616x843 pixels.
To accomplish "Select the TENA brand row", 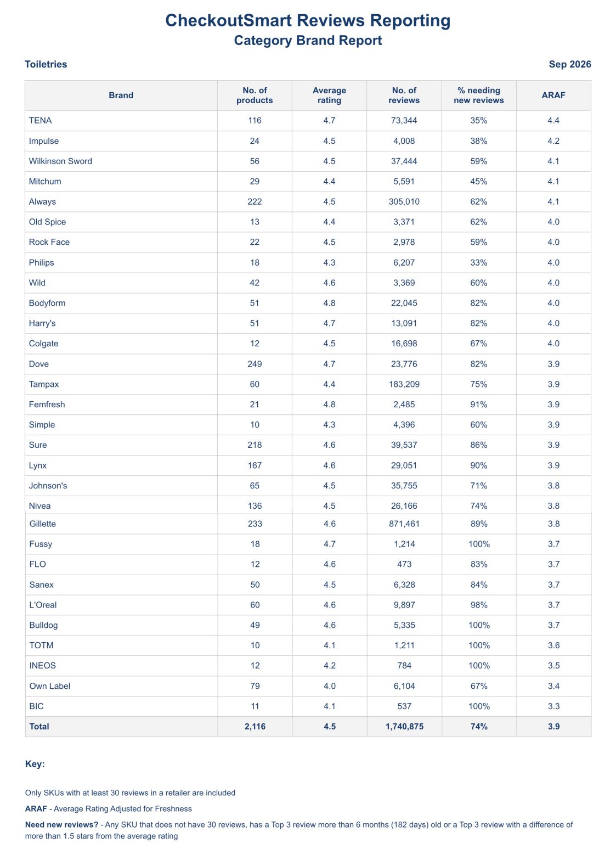I will 308,121.
